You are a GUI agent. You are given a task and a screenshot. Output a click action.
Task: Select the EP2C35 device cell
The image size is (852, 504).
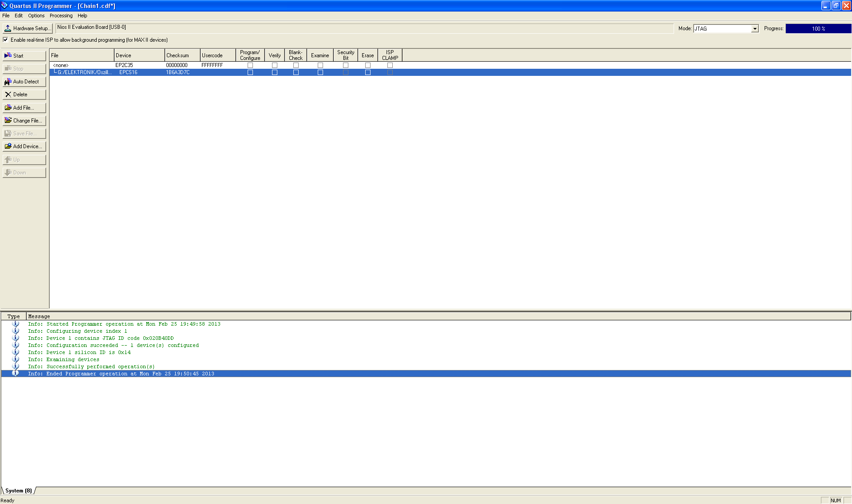[x=124, y=65]
